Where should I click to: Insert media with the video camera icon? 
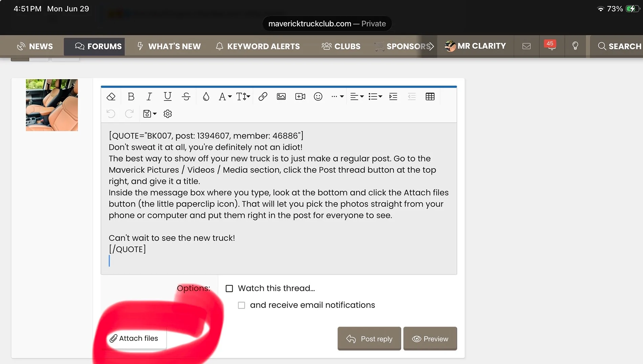click(x=300, y=97)
